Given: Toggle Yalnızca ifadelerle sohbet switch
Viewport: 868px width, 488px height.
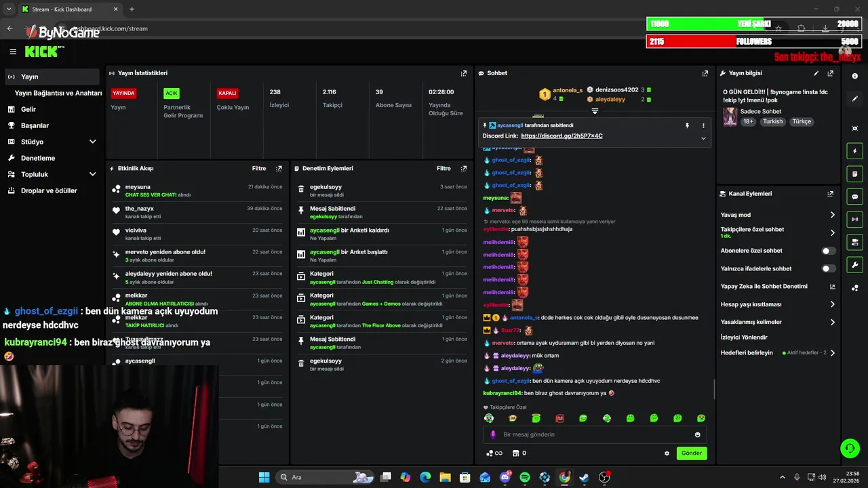Looking at the screenshot, I should [x=829, y=268].
